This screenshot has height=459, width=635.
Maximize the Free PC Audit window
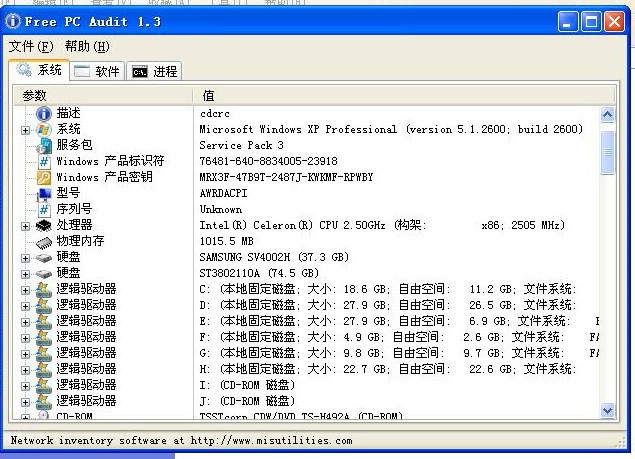pyautogui.click(x=591, y=21)
